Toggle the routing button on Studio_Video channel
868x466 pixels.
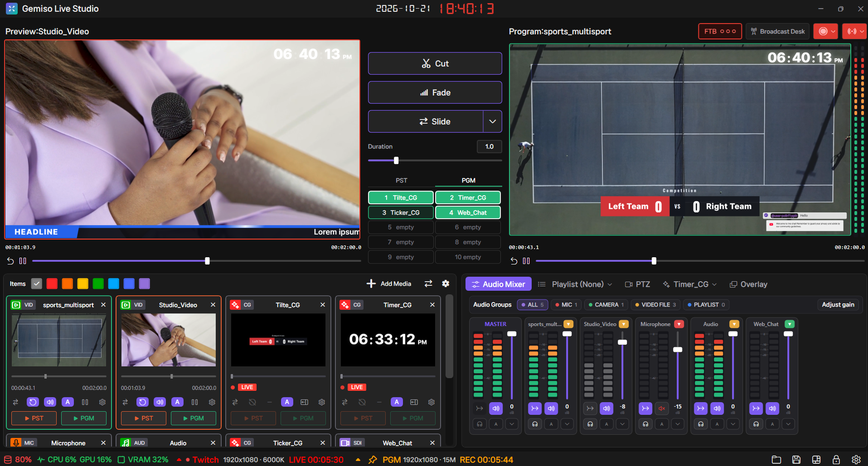click(x=590, y=408)
